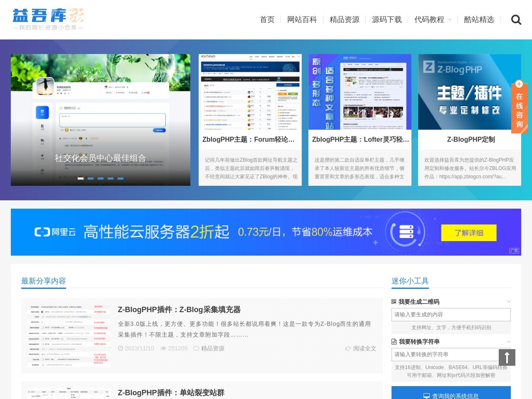Screen dimensions: 532x399
Task: Open the ZblogPHP主题：Forum轻论 title link
Action: 249,140
